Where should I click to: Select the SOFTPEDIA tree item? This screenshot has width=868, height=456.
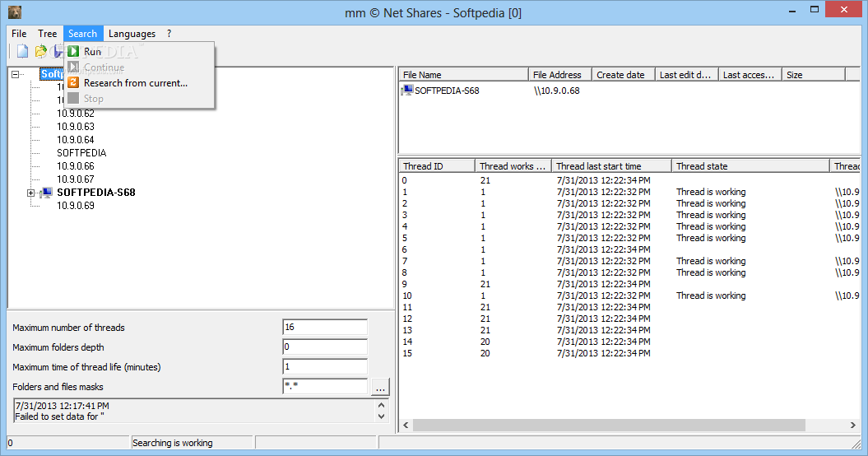[x=81, y=153]
